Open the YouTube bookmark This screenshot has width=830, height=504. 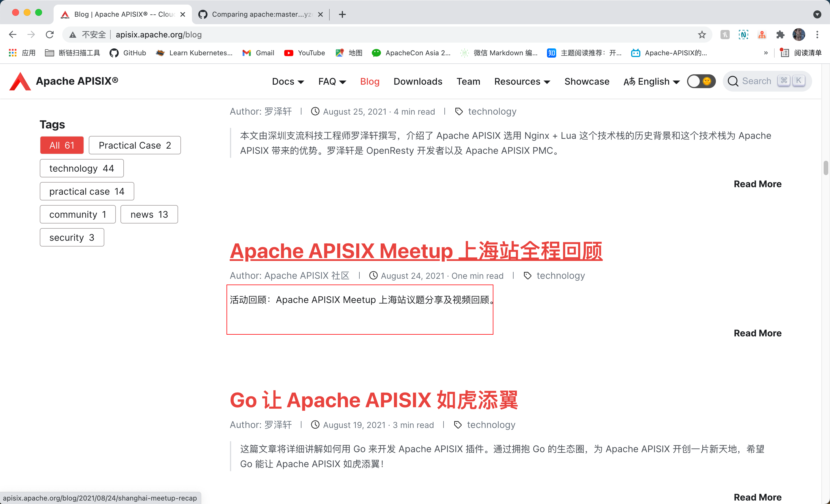305,53
